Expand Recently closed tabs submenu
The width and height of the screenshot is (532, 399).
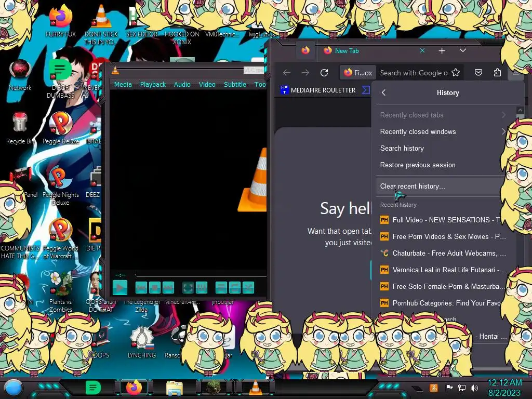coord(443,115)
